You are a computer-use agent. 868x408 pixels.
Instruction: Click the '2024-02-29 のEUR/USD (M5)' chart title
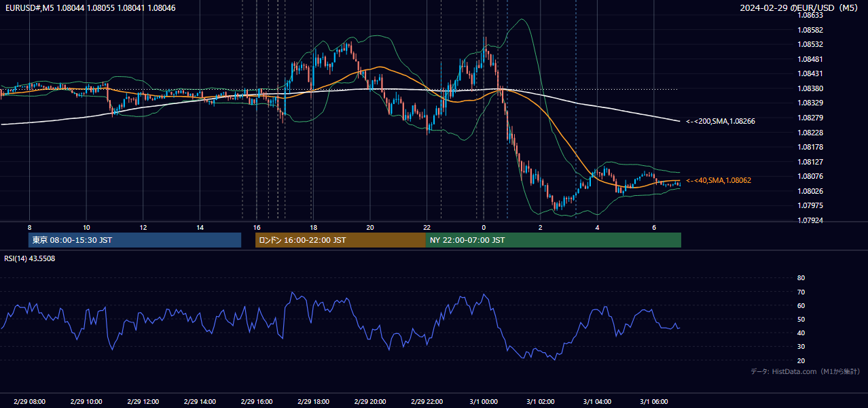pyautogui.click(x=800, y=7)
